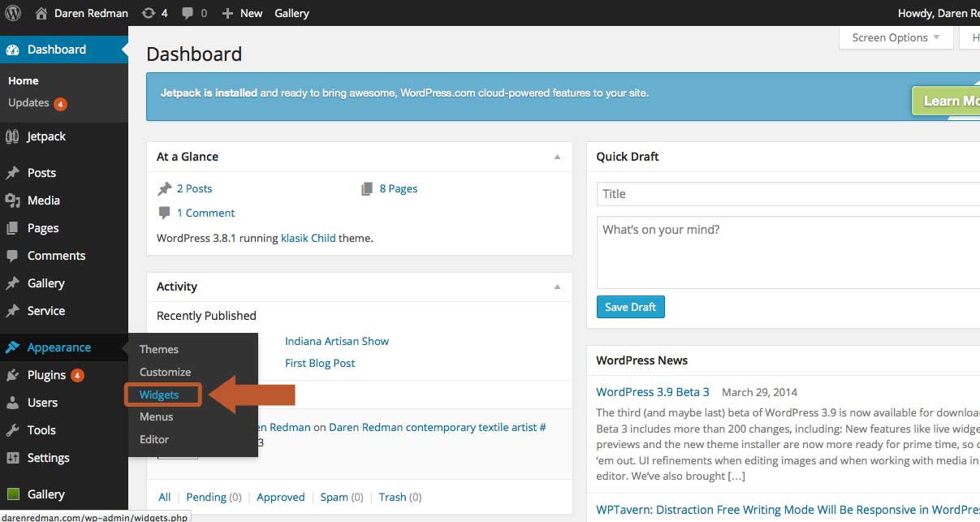Click Howdy, Daren account menu
This screenshot has width=980, height=522.
tap(939, 13)
